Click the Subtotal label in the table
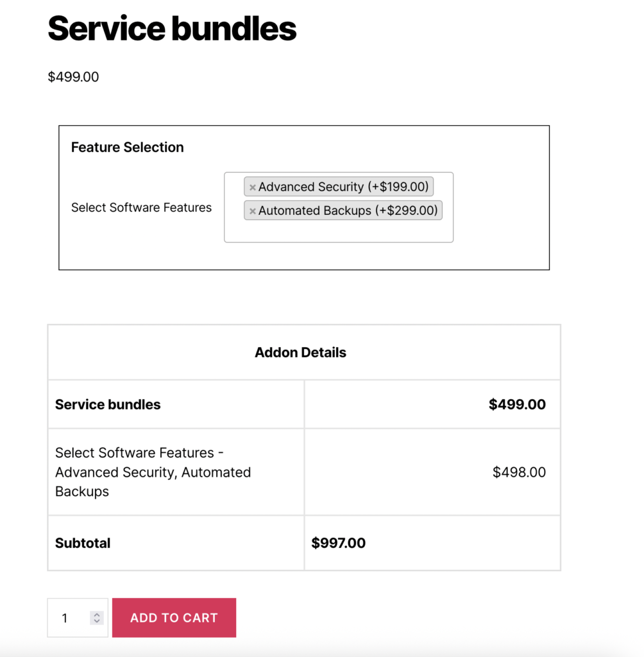The width and height of the screenshot is (644, 657). pos(83,543)
